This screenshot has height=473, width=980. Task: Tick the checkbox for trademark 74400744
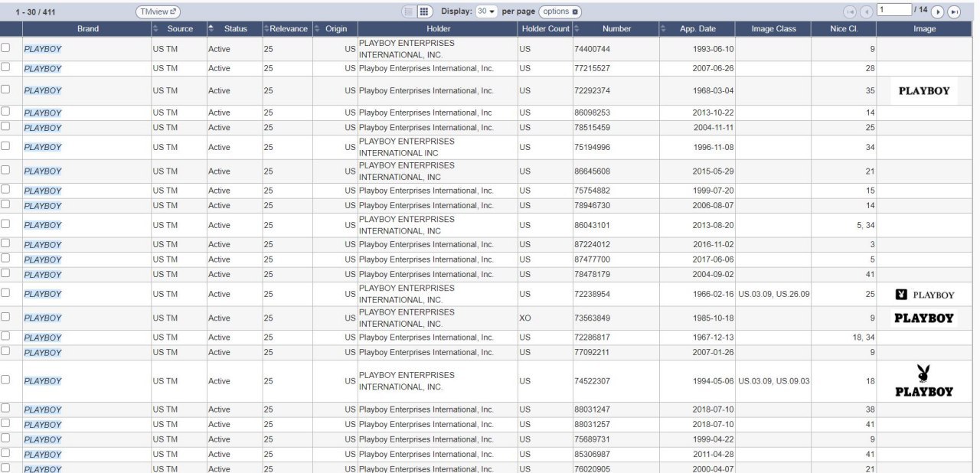[x=6, y=47]
